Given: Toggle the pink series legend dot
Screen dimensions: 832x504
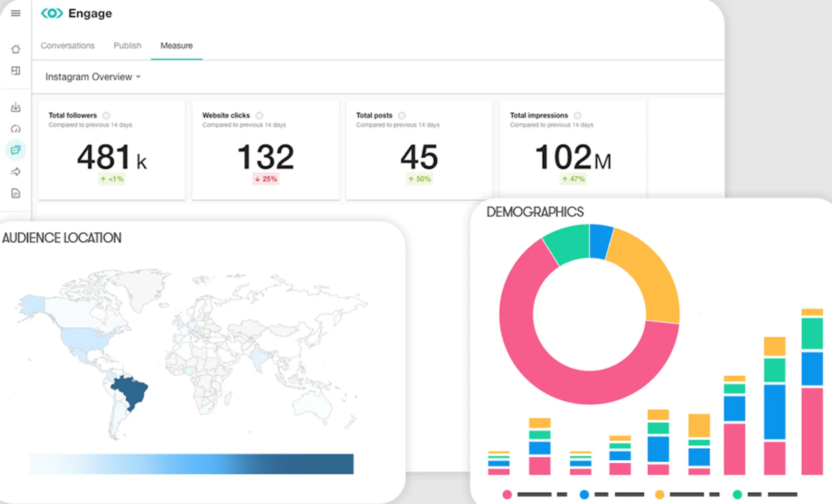Looking at the screenshot, I should [x=507, y=495].
